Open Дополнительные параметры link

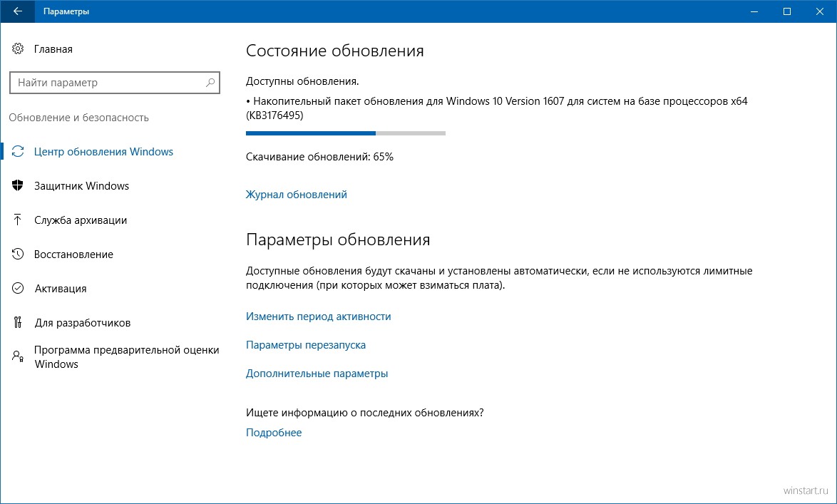[317, 374]
